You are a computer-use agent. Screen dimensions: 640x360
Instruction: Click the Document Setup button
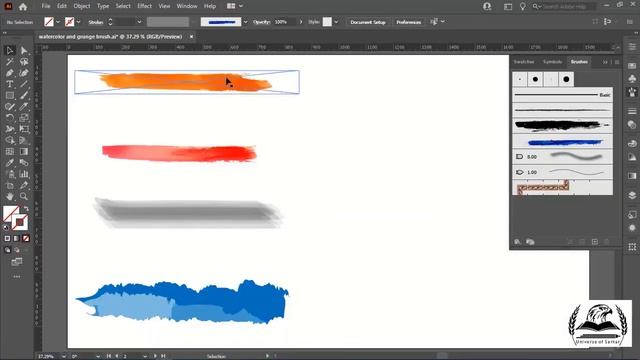368,22
